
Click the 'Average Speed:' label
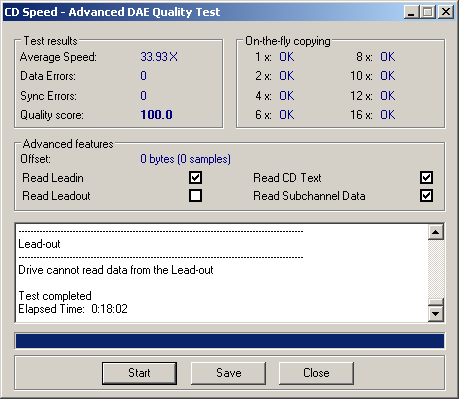pyautogui.click(x=58, y=57)
